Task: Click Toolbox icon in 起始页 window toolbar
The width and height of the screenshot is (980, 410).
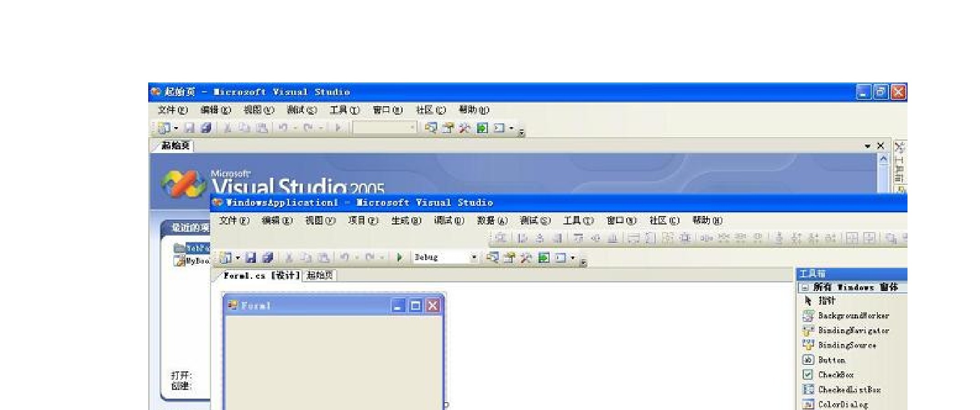Action: tap(465, 128)
